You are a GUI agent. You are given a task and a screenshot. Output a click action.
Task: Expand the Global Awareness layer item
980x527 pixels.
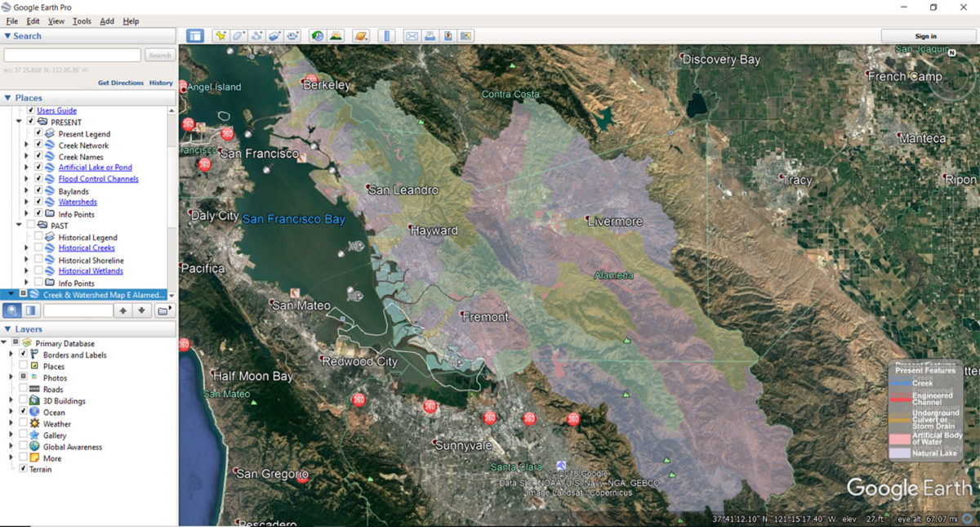[x=11, y=447]
